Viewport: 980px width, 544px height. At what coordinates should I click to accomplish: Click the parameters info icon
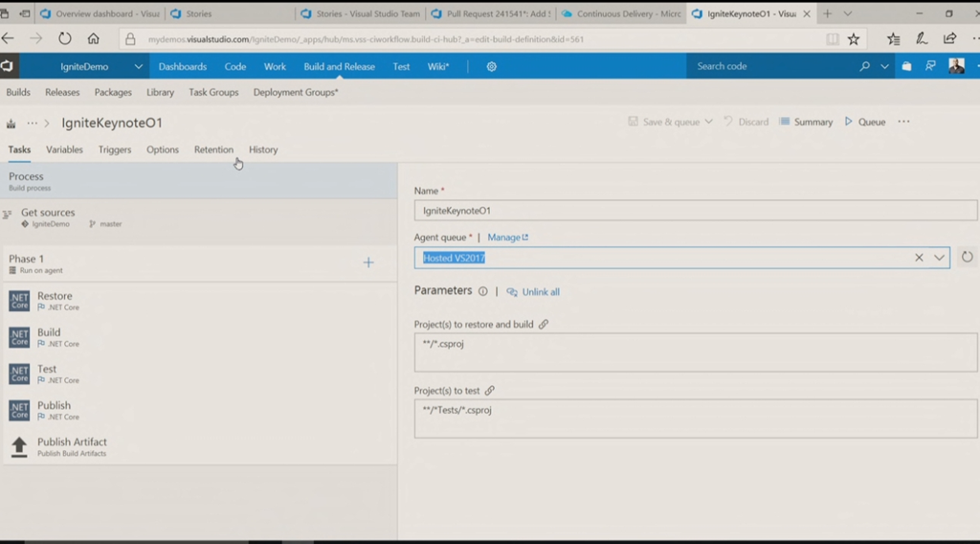coord(482,291)
